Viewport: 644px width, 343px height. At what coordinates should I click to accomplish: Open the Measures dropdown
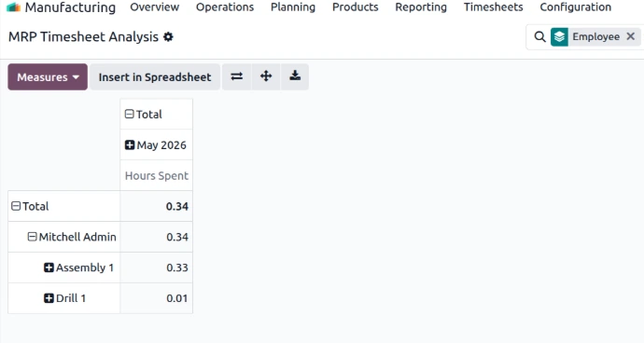(x=48, y=76)
